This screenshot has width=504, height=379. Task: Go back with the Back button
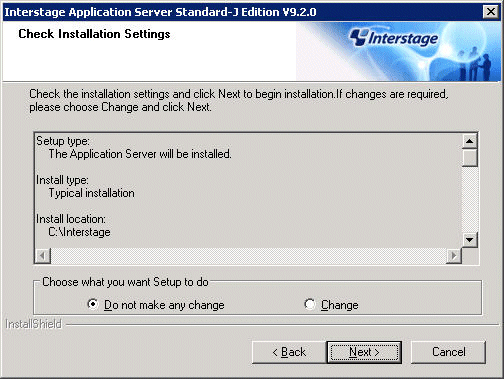tap(289, 352)
